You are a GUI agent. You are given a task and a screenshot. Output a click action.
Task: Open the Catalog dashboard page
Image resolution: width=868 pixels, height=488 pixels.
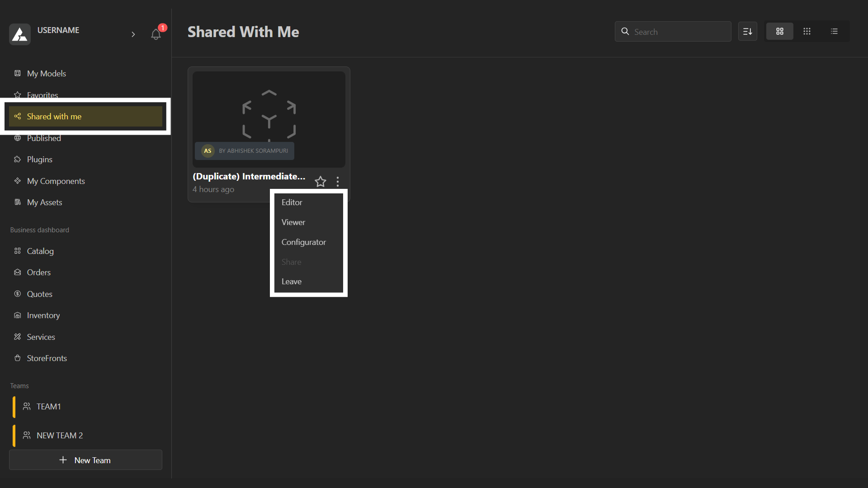(x=40, y=251)
